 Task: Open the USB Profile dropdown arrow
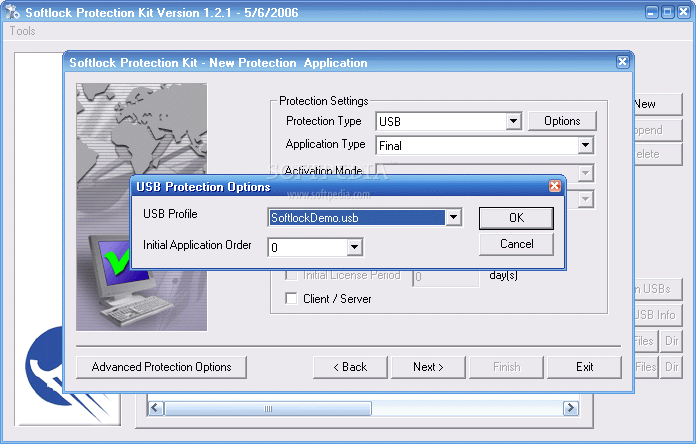point(453,218)
